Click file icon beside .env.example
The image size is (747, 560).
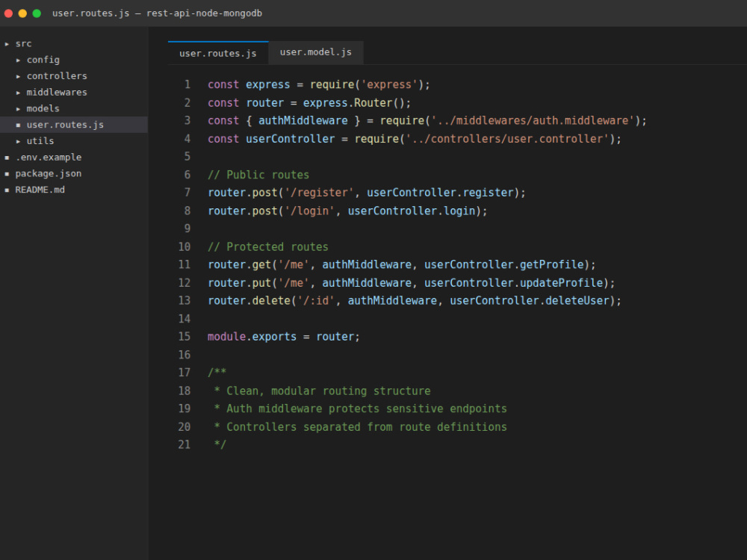pyautogui.click(x=7, y=157)
